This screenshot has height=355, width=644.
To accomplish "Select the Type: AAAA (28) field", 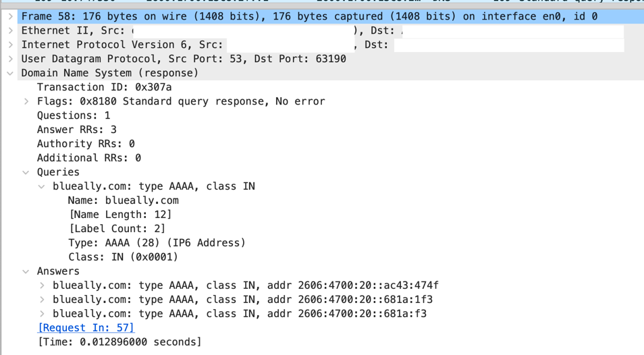I will tap(157, 243).
